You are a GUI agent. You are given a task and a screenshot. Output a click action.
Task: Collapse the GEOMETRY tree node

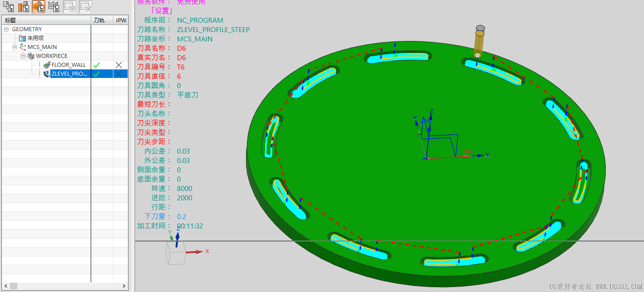pyautogui.click(x=7, y=29)
